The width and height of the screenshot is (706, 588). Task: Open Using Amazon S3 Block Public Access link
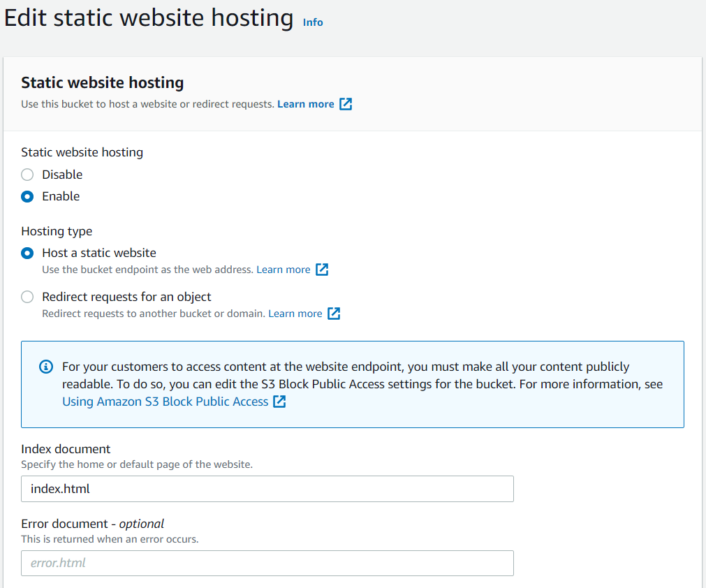point(165,402)
